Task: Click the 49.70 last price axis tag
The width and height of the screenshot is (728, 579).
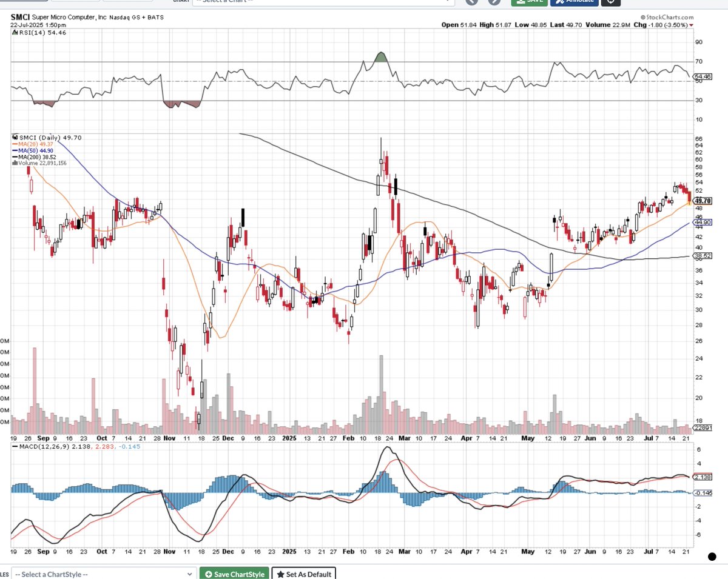Action: (x=702, y=201)
